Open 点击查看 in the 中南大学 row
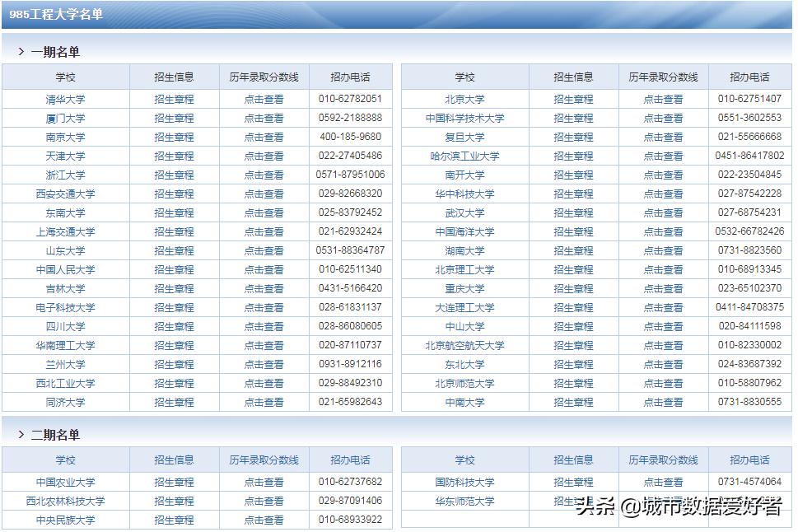Screen dimensions: 798x532 (x=664, y=402)
